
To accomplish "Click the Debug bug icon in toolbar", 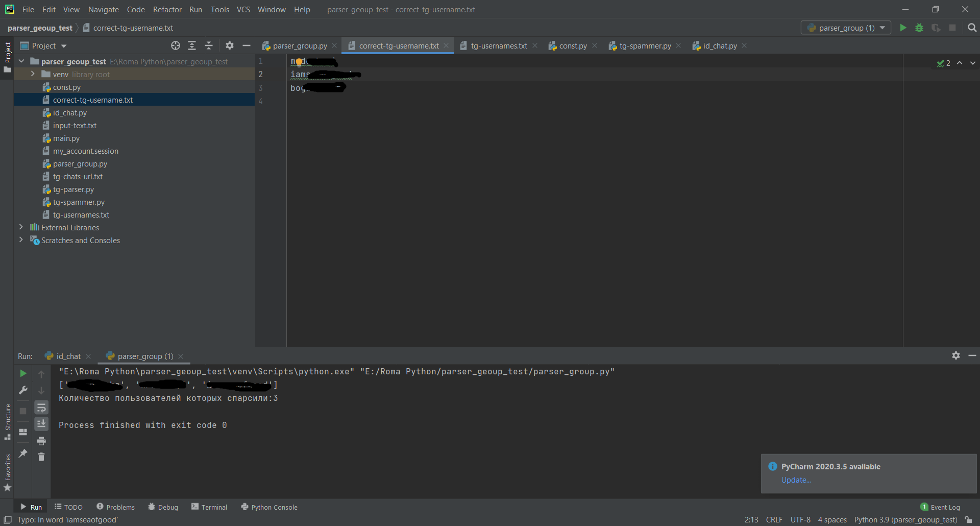I will (x=919, y=28).
